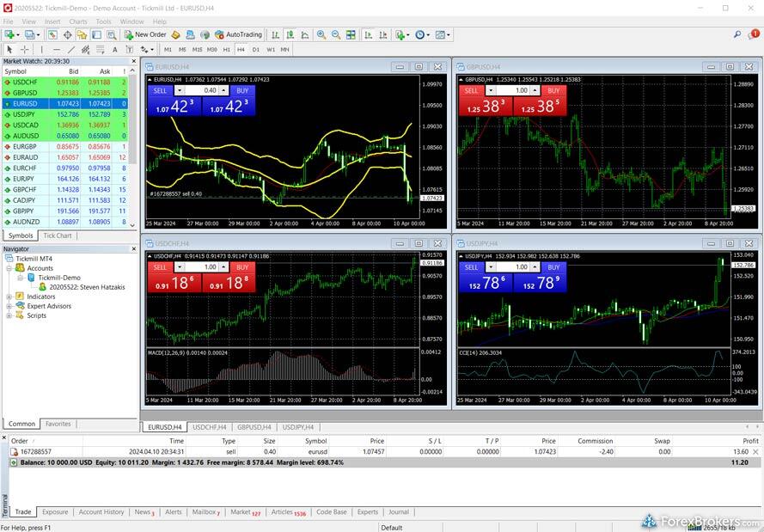Select USDCAD row in Market Watch
The image size is (764, 532).
(26, 125)
